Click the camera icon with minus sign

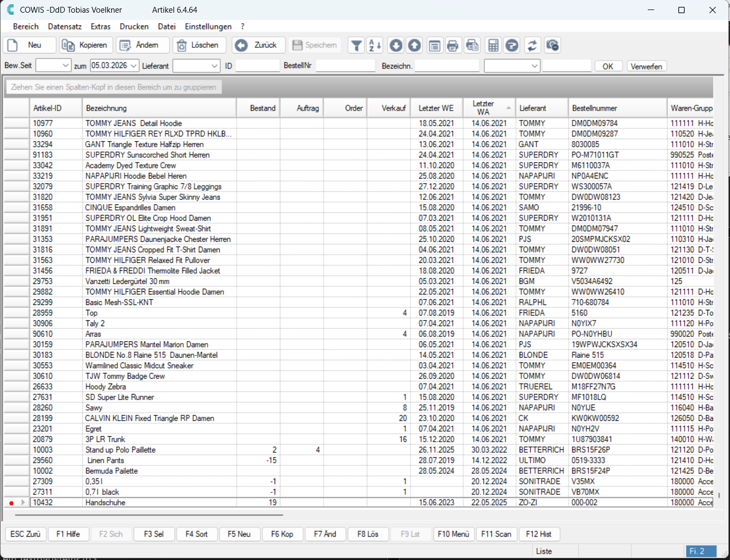(x=552, y=45)
